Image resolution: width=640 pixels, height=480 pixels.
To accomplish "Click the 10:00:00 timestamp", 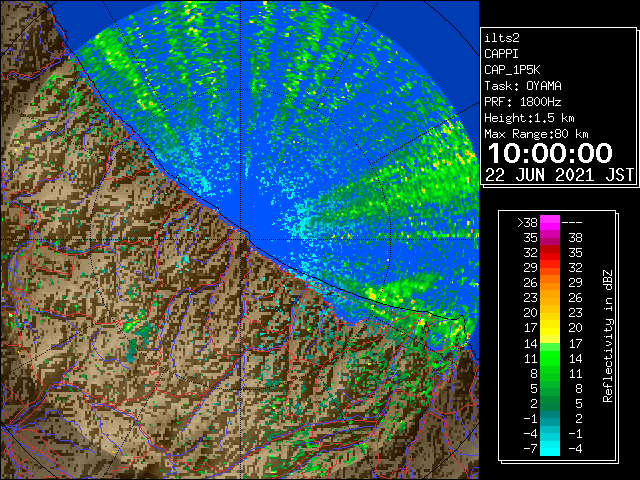I will [x=550, y=153].
